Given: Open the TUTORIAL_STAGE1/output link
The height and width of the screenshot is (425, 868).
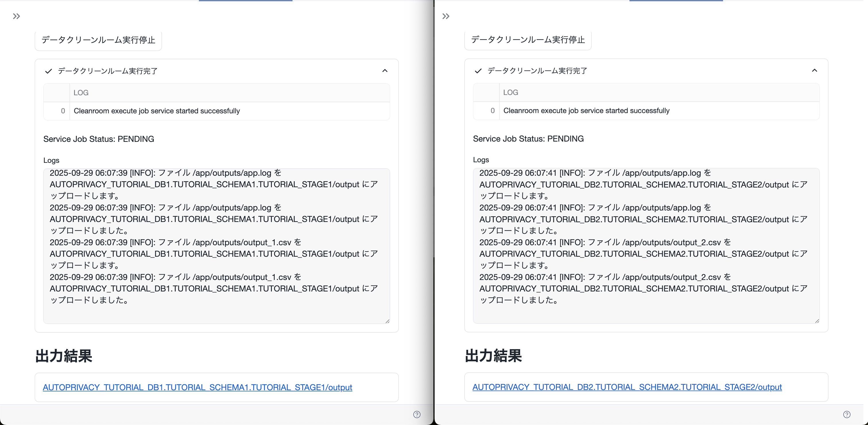Looking at the screenshot, I should coord(197,387).
